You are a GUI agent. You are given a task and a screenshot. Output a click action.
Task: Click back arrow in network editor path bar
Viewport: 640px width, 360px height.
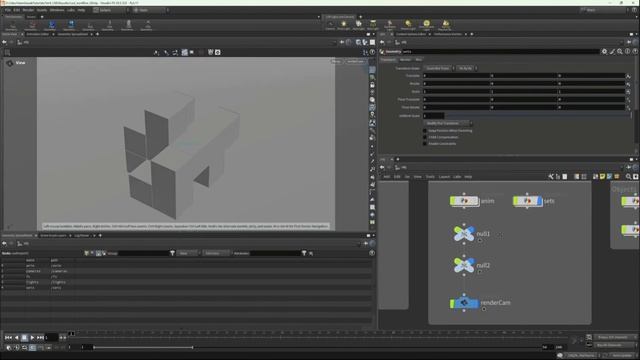coord(382,167)
